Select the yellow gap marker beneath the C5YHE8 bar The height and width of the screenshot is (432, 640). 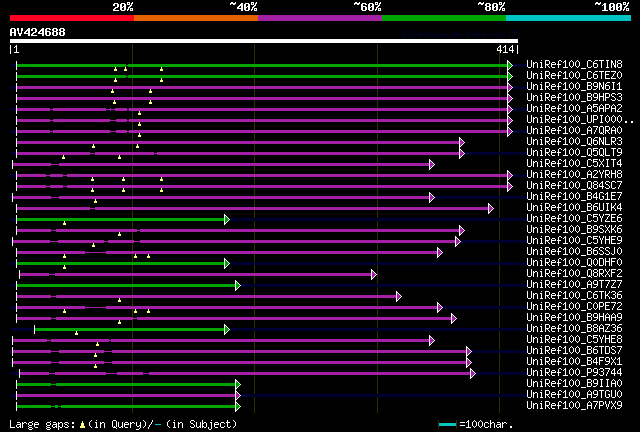tap(97, 345)
